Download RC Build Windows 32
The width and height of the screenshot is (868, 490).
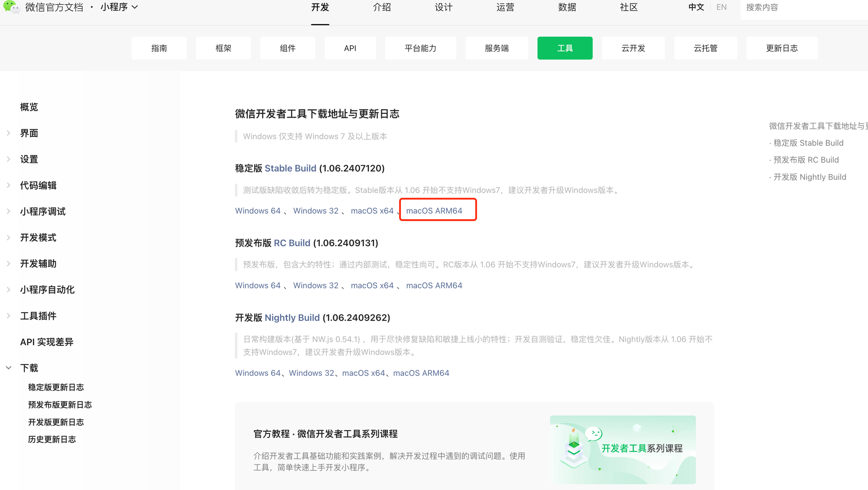click(x=316, y=285)
